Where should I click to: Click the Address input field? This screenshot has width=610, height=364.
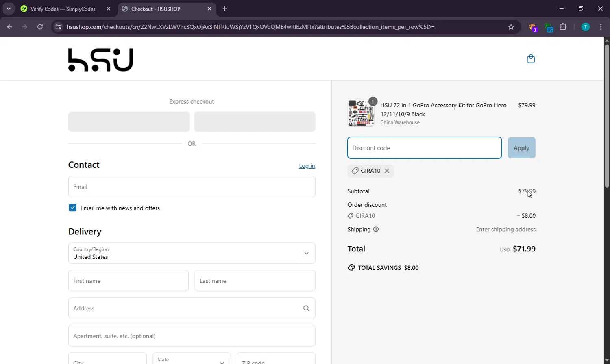coord(192,308)
